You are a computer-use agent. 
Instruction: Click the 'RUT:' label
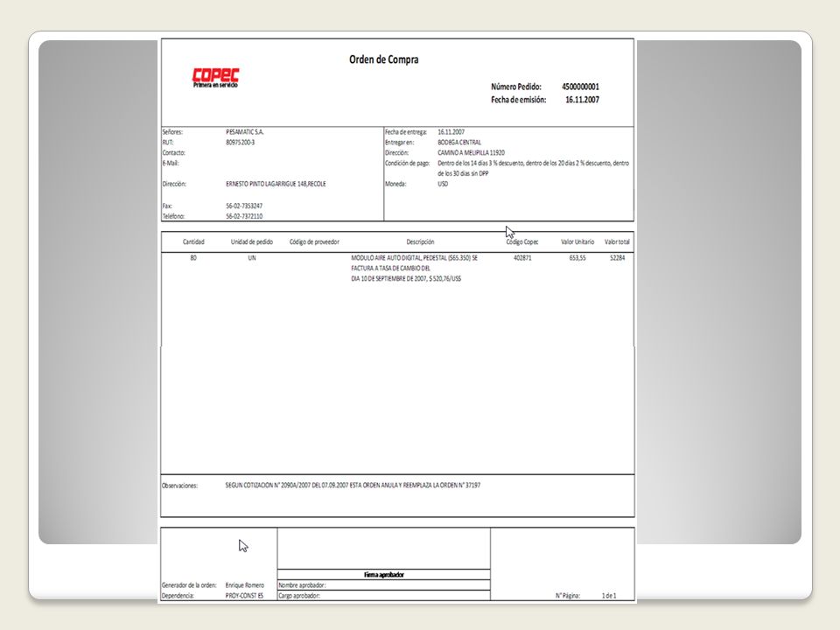[x=168, y=143]
